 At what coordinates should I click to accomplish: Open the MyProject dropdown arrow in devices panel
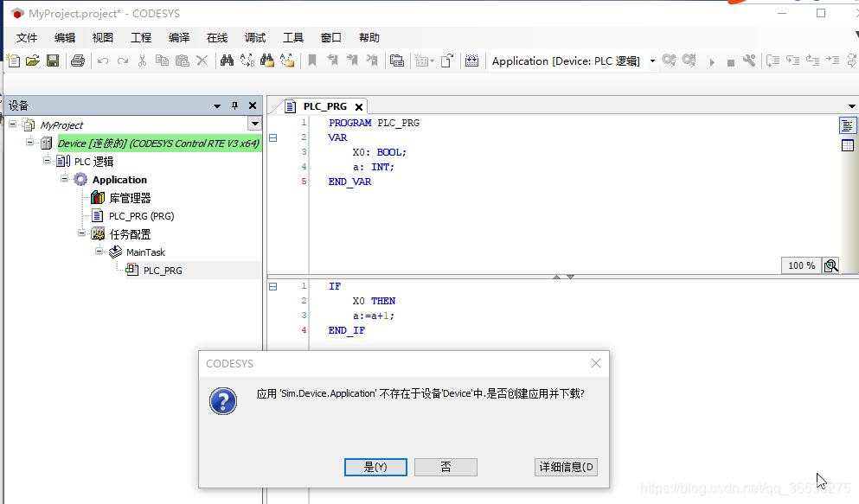click(254, 124)
